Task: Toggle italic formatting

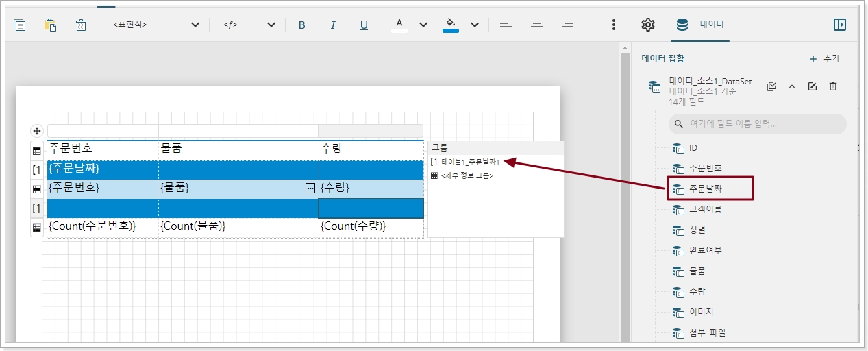Action: [x=333, y=25]
